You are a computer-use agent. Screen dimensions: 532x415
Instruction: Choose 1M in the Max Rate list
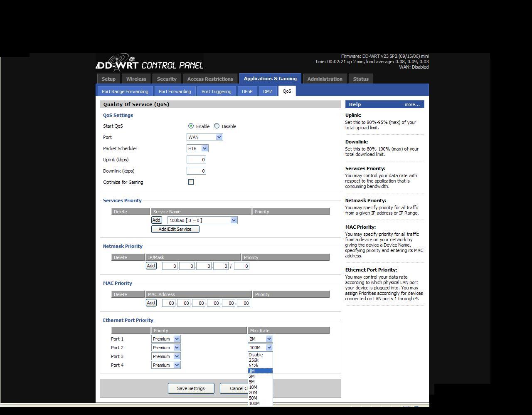pos(260,371)
